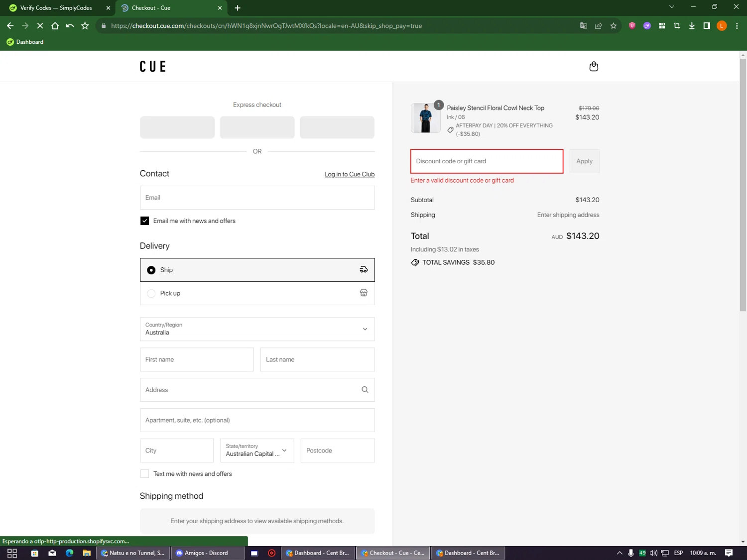Click the browser address bar URL
The width and height of the screenshot is (747, 560).
coord(266,26)
